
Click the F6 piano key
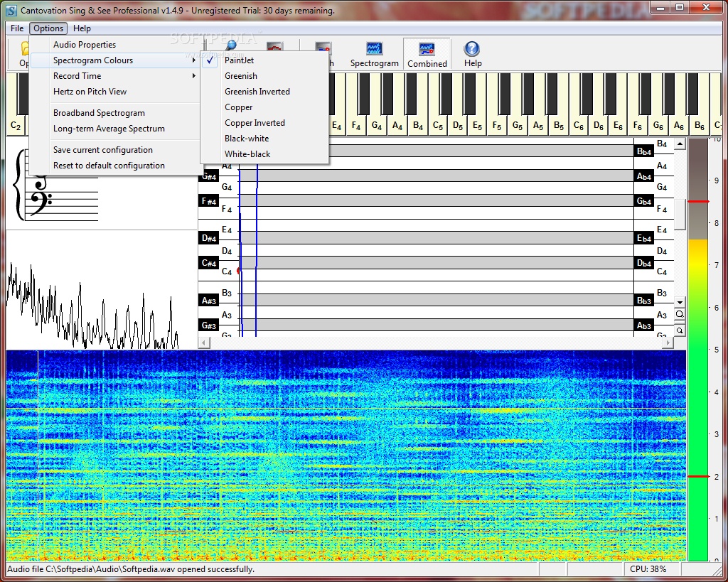pos(638,125)
